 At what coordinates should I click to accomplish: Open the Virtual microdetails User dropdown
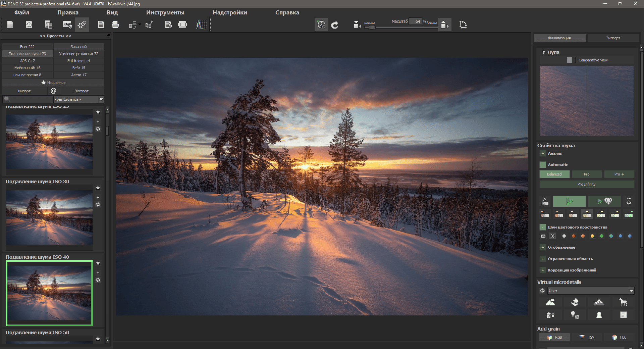pos(591,291)
